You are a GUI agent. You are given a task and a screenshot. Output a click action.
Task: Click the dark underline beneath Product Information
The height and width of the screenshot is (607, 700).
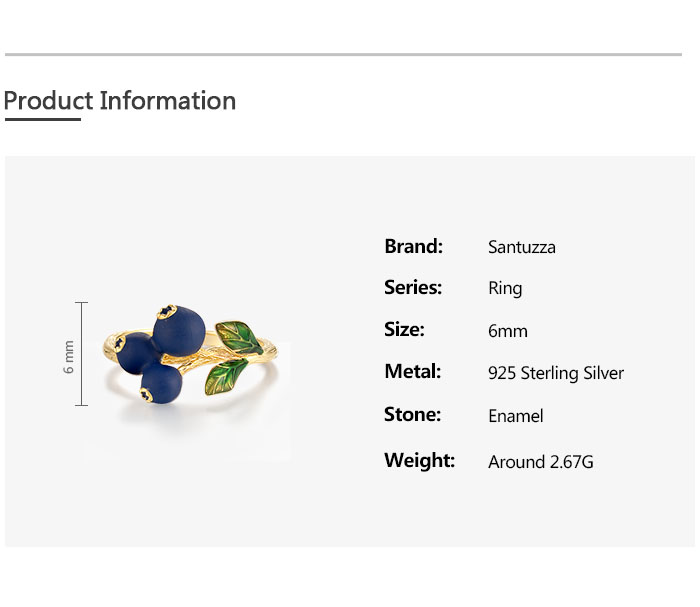pos(42,120)
